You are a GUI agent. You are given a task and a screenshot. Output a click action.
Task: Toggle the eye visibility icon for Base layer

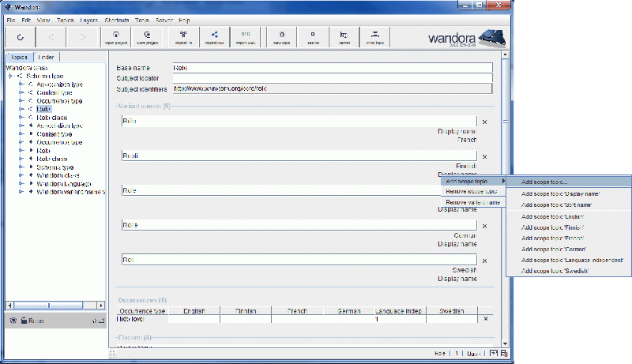[x=13, y=321]
